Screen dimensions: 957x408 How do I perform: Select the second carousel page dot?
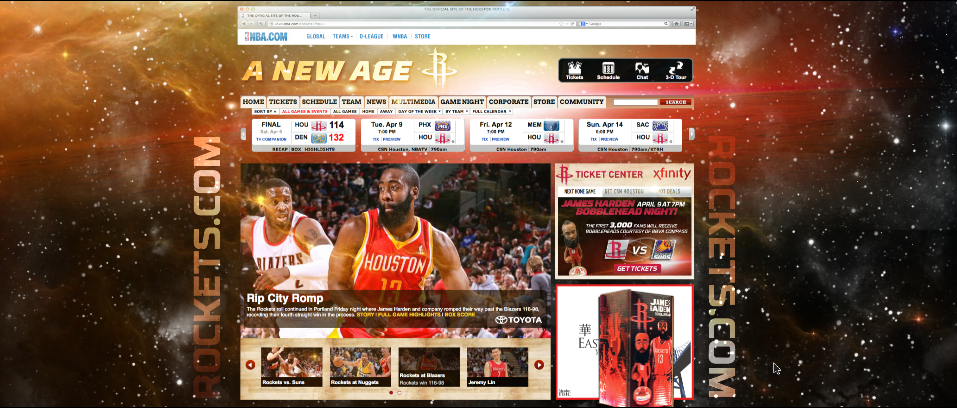pos(400,393)
